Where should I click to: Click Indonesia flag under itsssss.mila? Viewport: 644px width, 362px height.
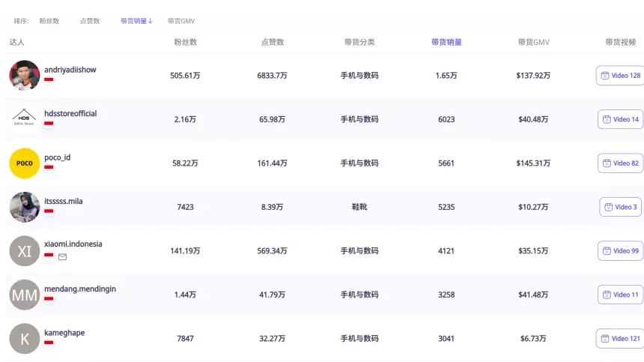coord(49,211)
